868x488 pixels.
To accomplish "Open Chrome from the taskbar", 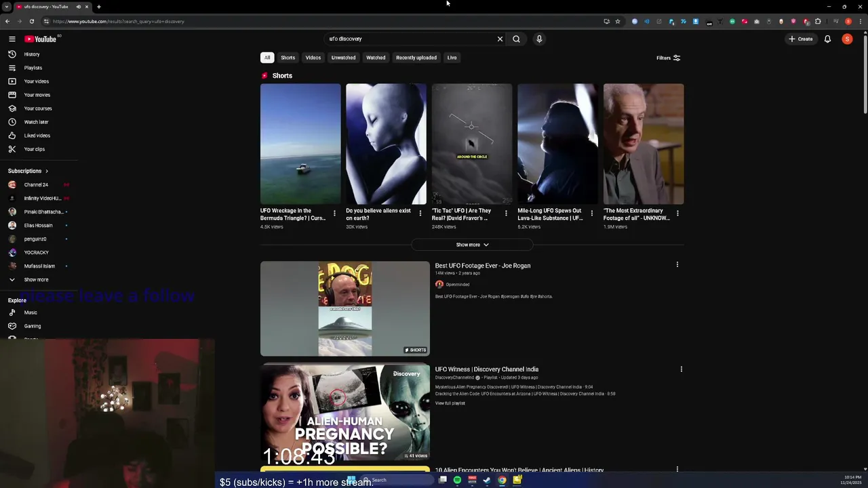I will pos(502,480).
